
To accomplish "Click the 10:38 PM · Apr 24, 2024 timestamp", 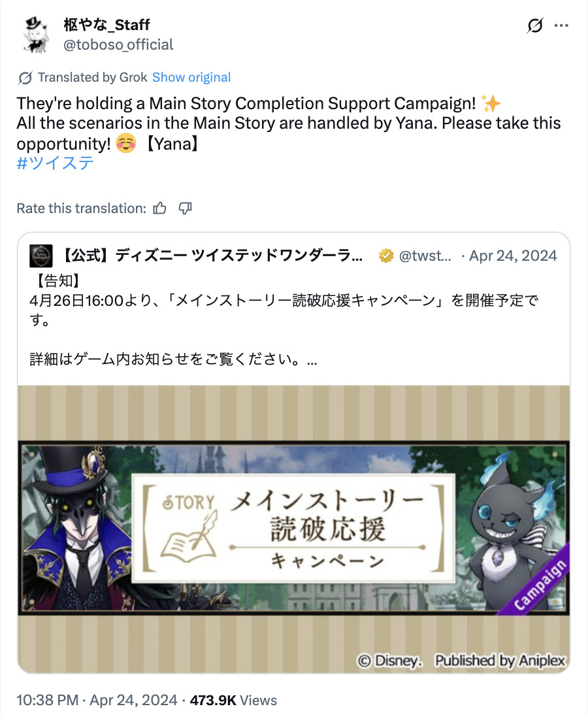I will (97, 700).
